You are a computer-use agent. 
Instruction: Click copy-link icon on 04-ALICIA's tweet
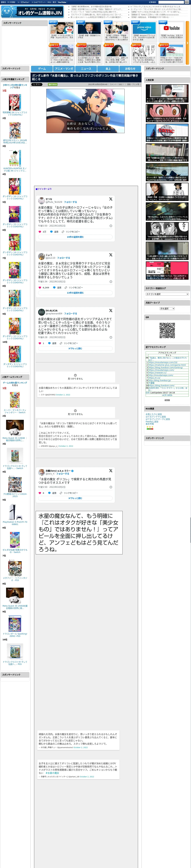coord(61,343)
